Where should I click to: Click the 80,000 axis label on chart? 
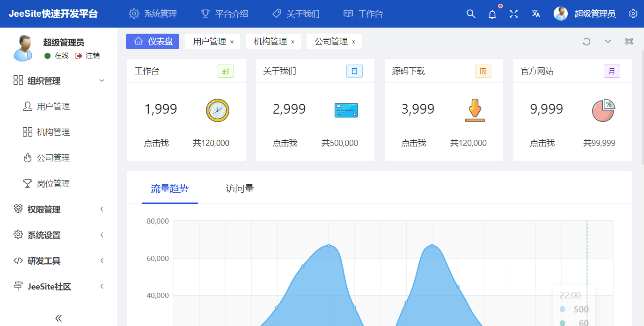[x=158, y=221]
